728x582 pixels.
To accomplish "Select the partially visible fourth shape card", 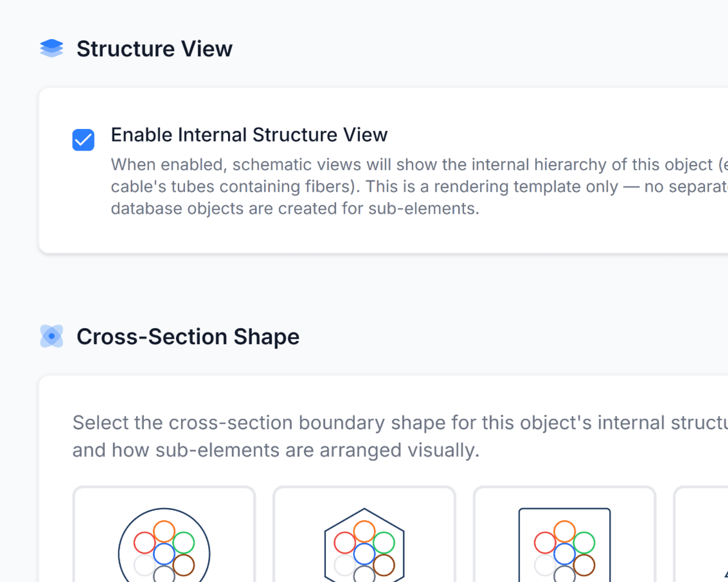I will tap(701, 534).
